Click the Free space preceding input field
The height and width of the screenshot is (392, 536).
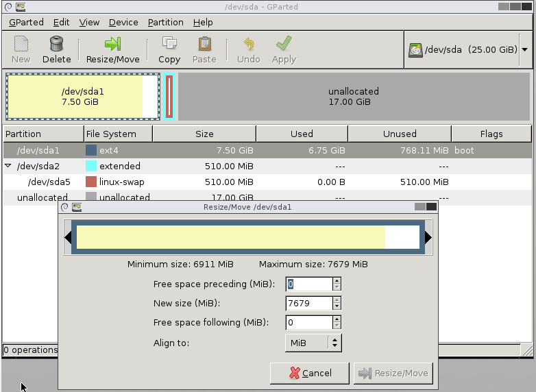(308, 284)
